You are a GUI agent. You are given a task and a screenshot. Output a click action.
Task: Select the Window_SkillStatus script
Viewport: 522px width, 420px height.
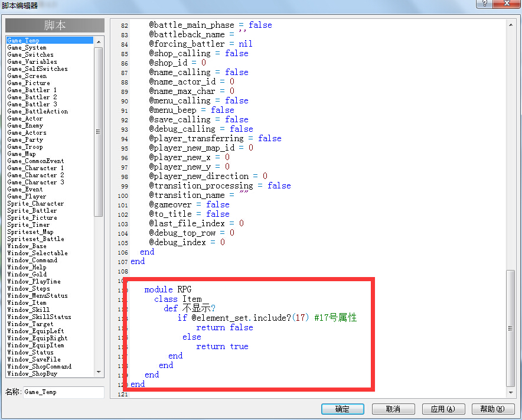tap(40, 317)
